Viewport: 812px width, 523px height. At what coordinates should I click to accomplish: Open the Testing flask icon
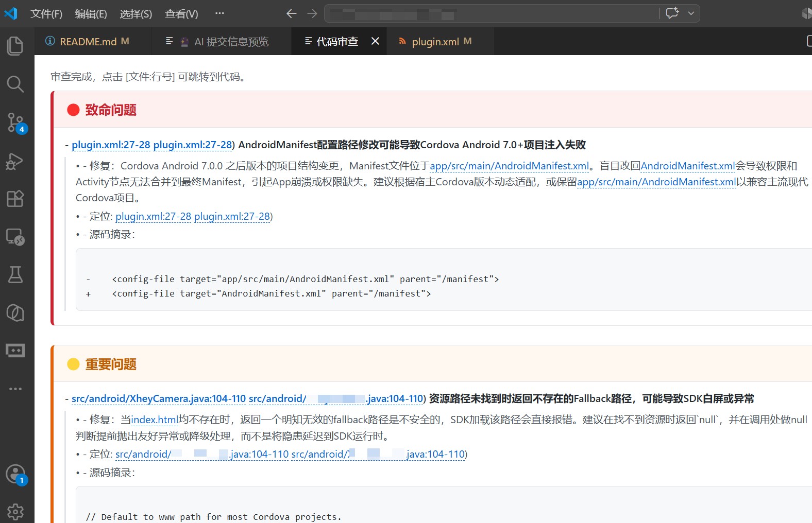pyautogui.click(x=15, y=274)
